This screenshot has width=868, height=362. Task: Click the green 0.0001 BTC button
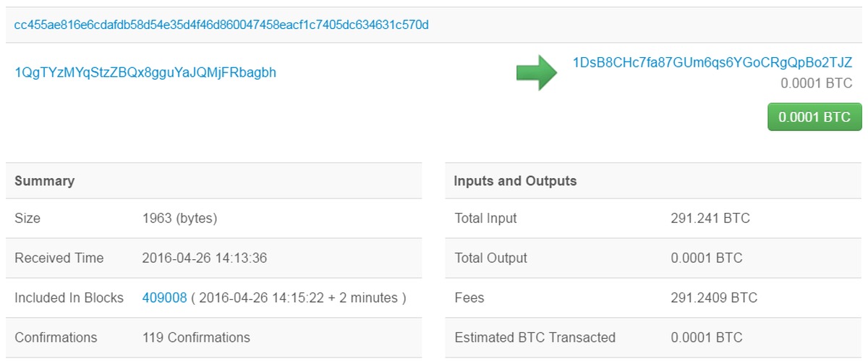click(814, 117)
